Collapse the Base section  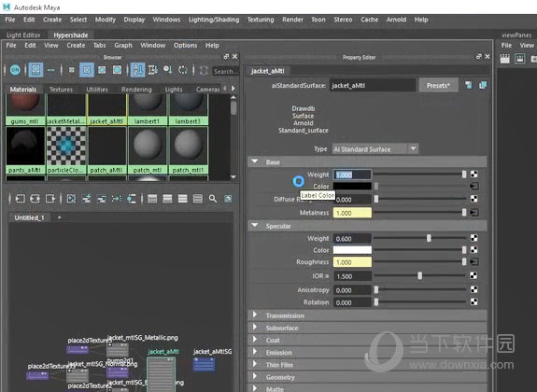point(255,161)
